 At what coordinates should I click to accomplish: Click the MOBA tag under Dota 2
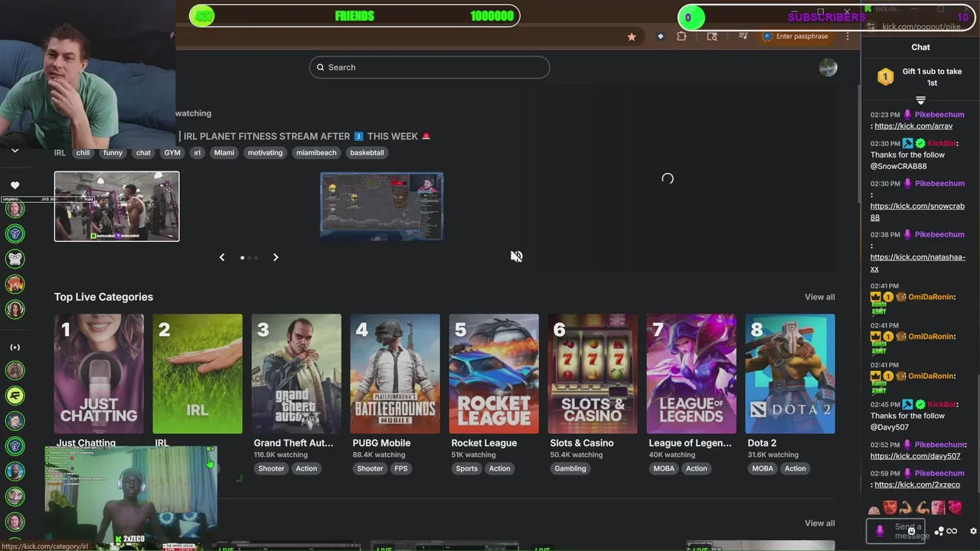763,468
